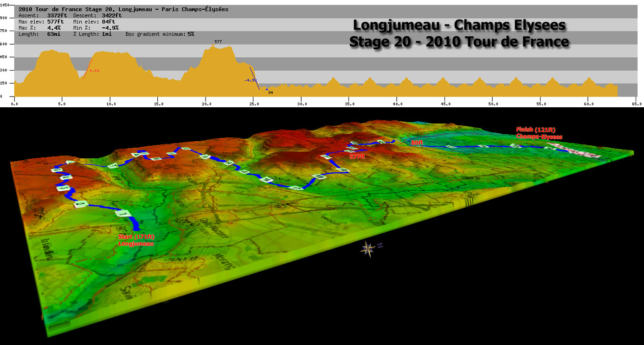Viewport: 644px width, 345px height.
Task: Click the Min elev value '84ft' in the stats
Action: click(x=109, y=22)
